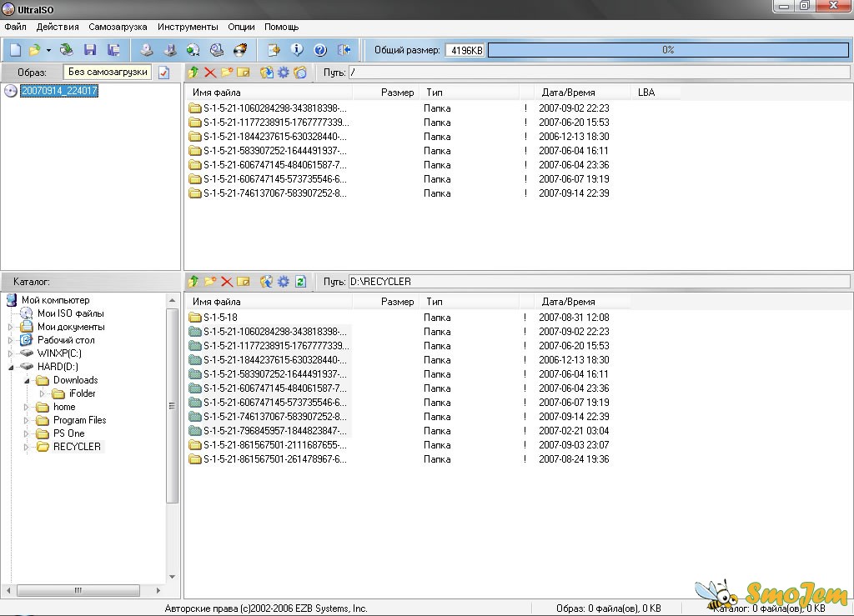Click the catalog tree vertical scrollbar
The image size is (854, 616).
(172, 438)
